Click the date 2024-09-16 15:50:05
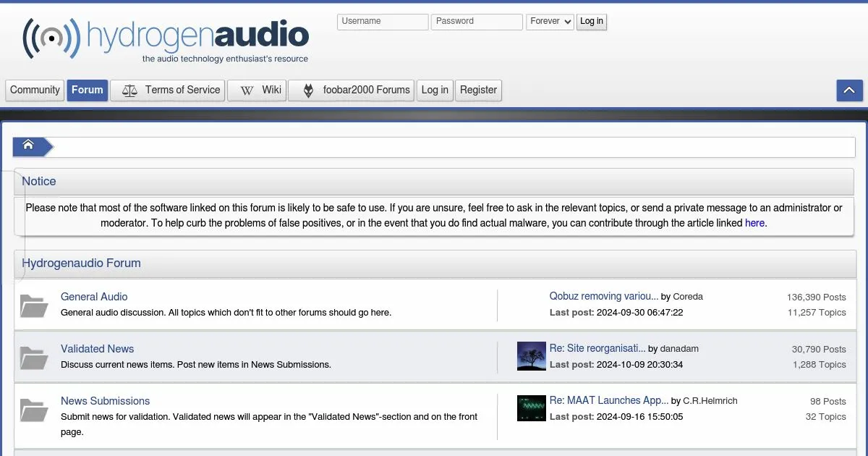Screen dimensions: 868x456 [x=639, y=417]
